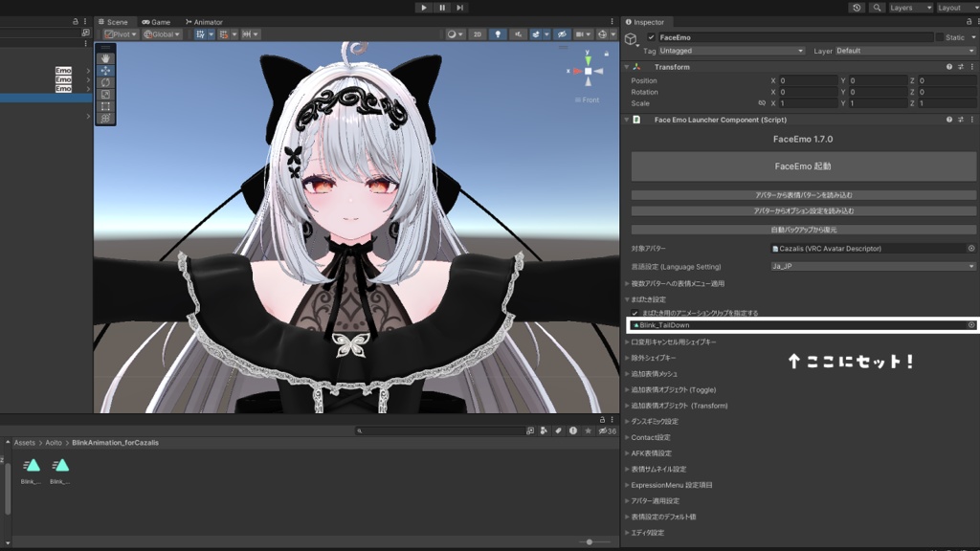Toggle まばたき用のアニメーションクリップを指定する checkbox

pyautogui.click(x=635, y=313)
